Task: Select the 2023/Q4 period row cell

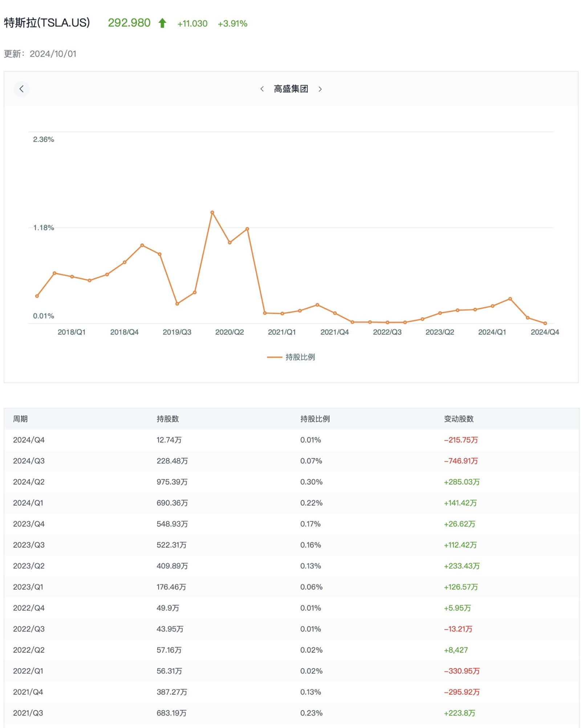Action: pos(29,524)
